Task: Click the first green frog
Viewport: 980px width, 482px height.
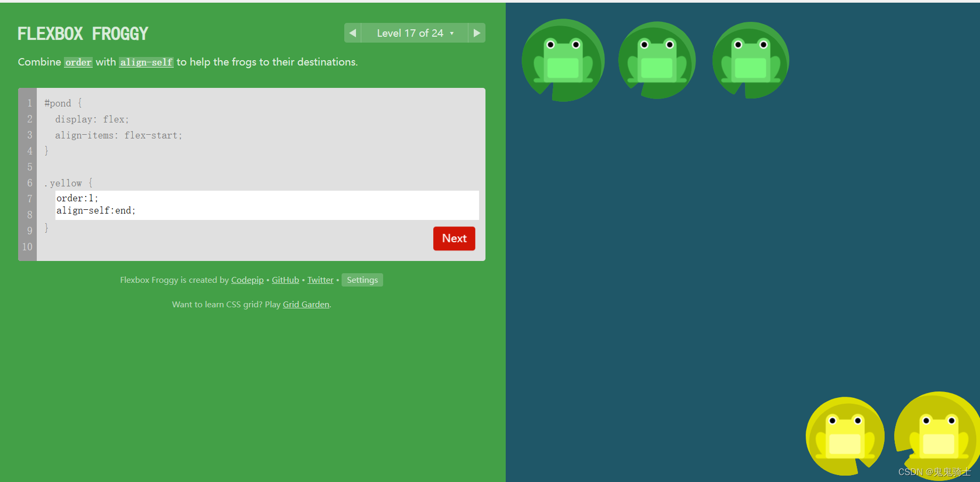Action: coord(563,60)
